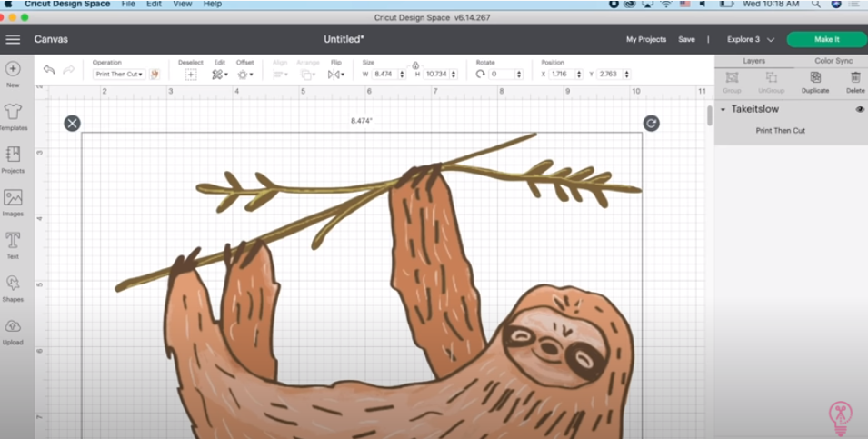Open the Explore 3 machine dropdown
The image size is (868, 439).
750,39
